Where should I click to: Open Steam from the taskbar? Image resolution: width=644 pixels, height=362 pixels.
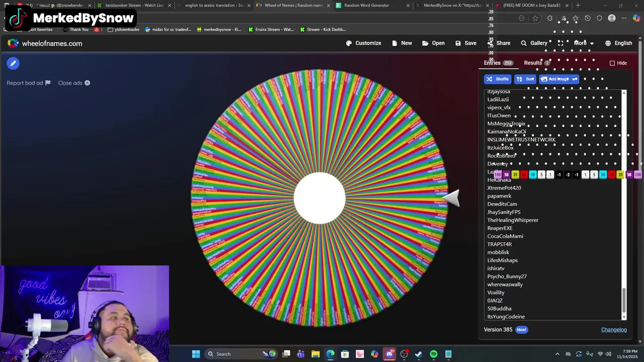click(x=419, y=354)
